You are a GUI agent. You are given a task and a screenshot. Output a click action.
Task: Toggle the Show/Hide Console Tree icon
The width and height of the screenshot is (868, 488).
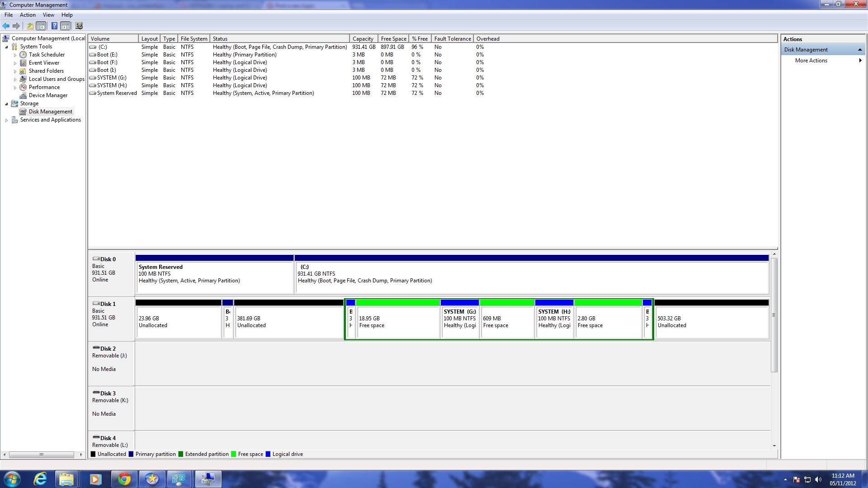point(41,26)
